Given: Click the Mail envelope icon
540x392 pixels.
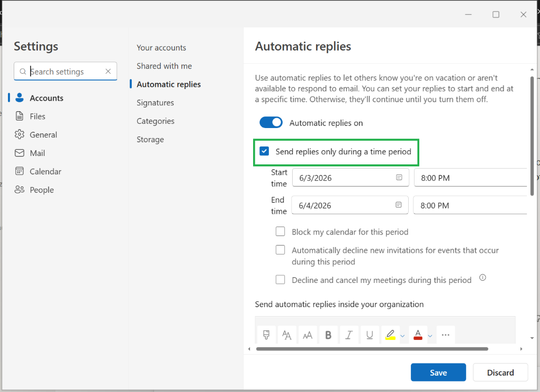Looking at the screenshot, I should pyautogui.click(x=20, y=153).
